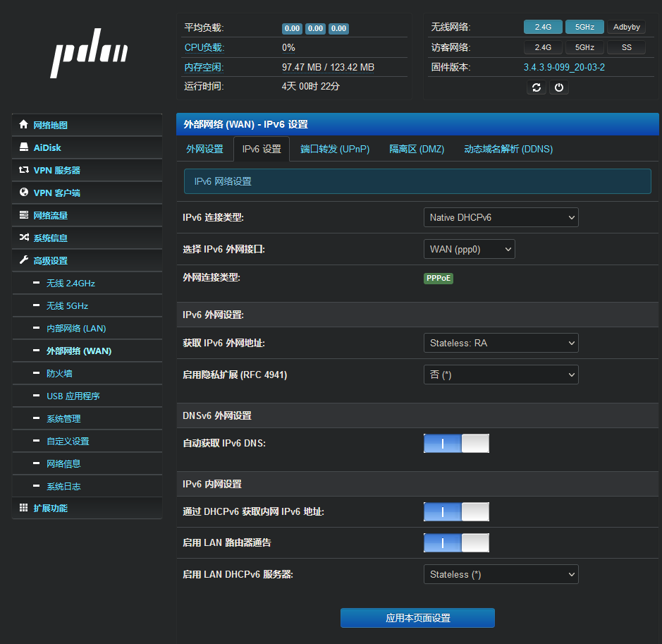The width and height of the screenshot is (662, 644).
Task: Click the VPN 服务器 icon in the sidebar
Action: 24,170
